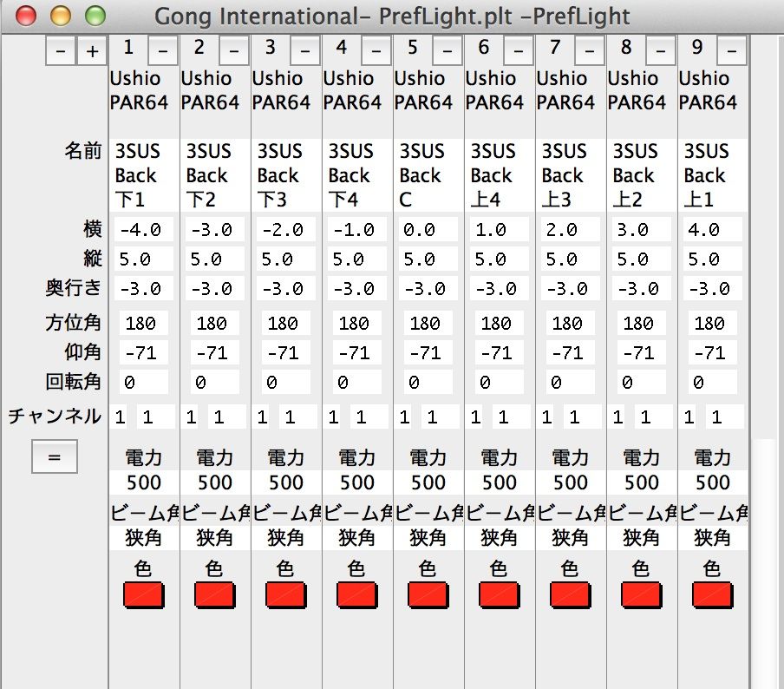Click 電力 field 500 of fixture 8
784x689 pixels.
tap(642, 482)
